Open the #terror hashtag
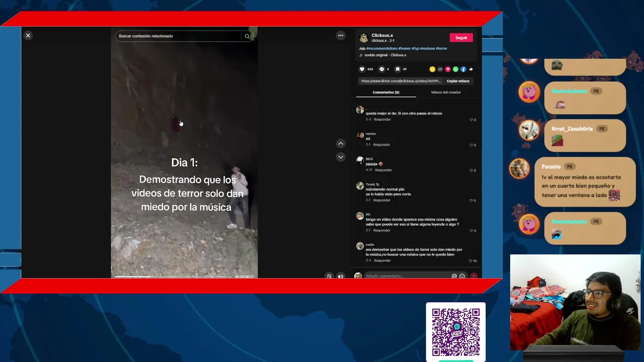644x362 pixels. [x=442, y=49]
